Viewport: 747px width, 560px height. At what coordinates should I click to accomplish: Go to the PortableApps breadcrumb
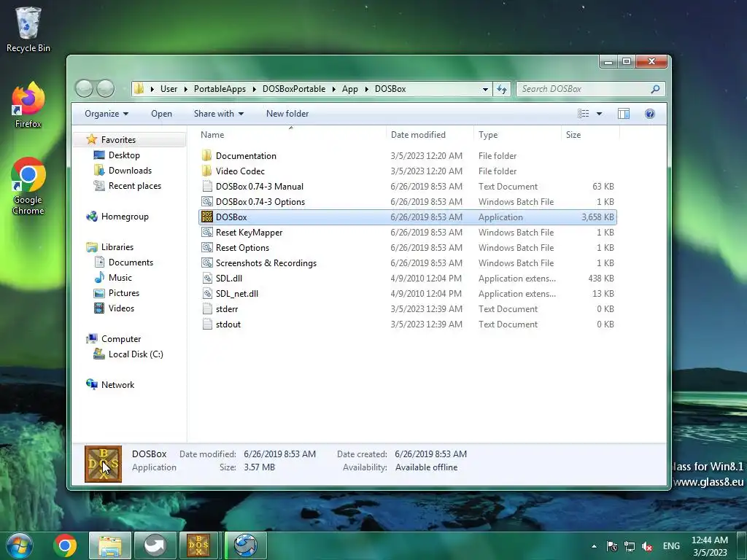pyautogui.click(x=220, y=89)
